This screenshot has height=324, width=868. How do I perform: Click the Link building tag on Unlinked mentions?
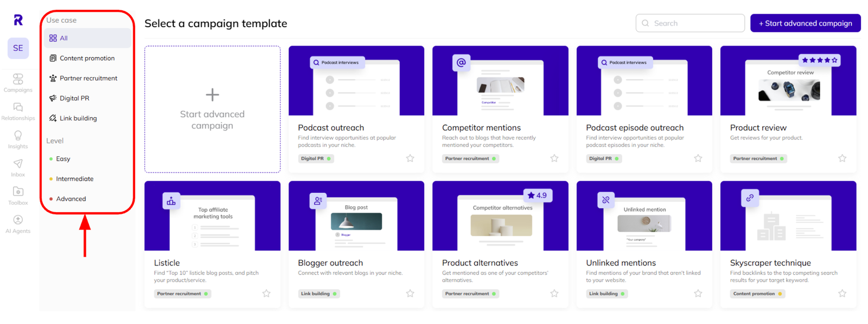(x=607, y=294)
